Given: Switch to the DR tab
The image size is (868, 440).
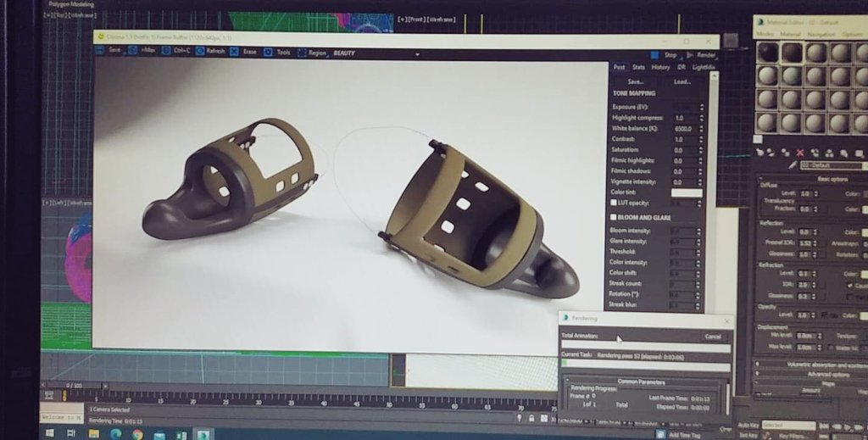Looking at the screenshot, I should click(x=682, y=67).
